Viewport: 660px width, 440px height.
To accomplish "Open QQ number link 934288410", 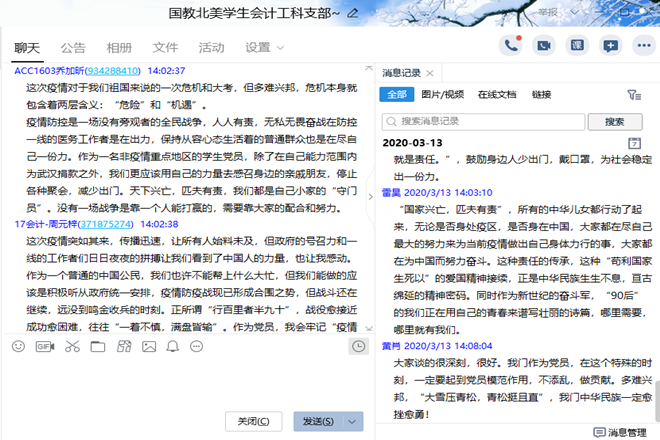I will [113, 71].
